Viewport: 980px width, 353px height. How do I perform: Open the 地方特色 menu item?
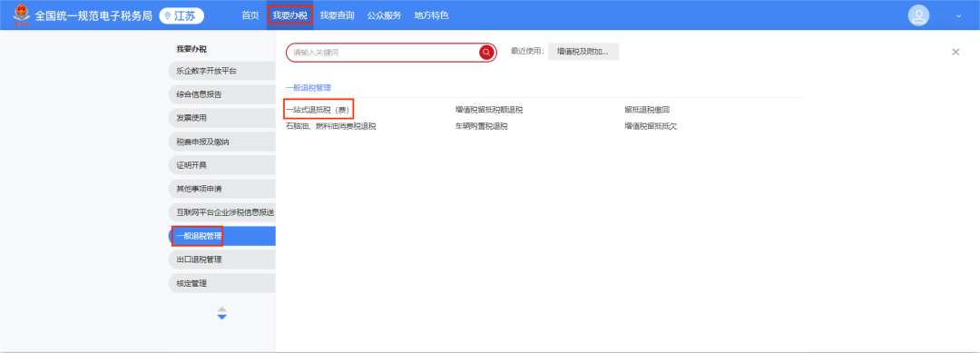431,15
